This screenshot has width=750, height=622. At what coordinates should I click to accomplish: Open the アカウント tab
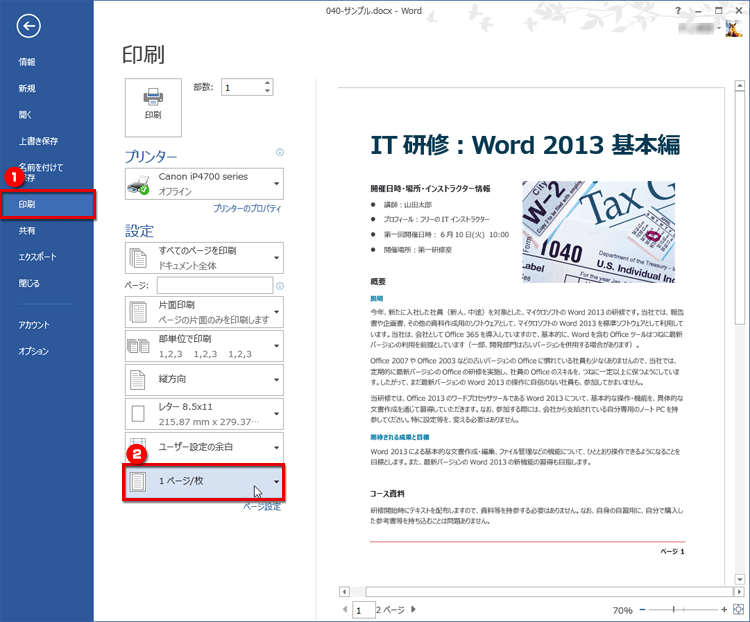tap(34, 325)
